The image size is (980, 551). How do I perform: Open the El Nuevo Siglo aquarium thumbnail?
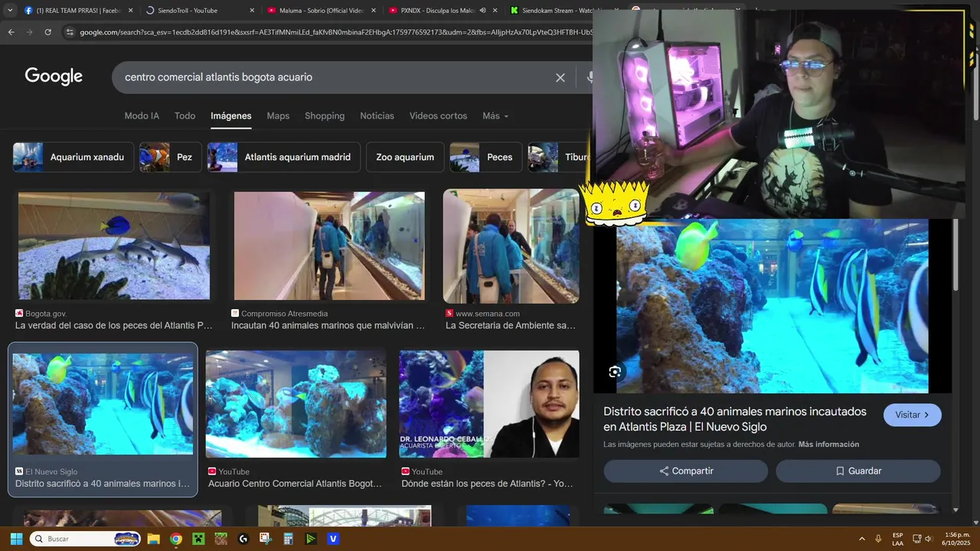(103, 404)
